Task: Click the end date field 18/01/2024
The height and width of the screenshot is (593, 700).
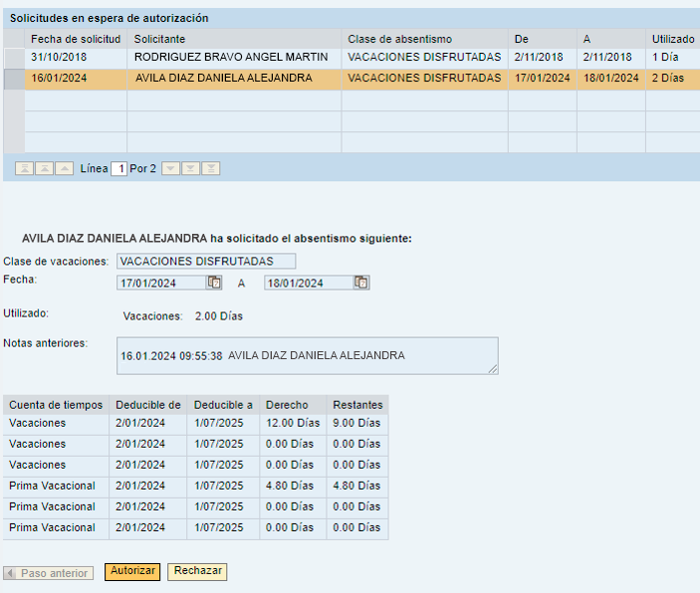Action: coord(308,283)
